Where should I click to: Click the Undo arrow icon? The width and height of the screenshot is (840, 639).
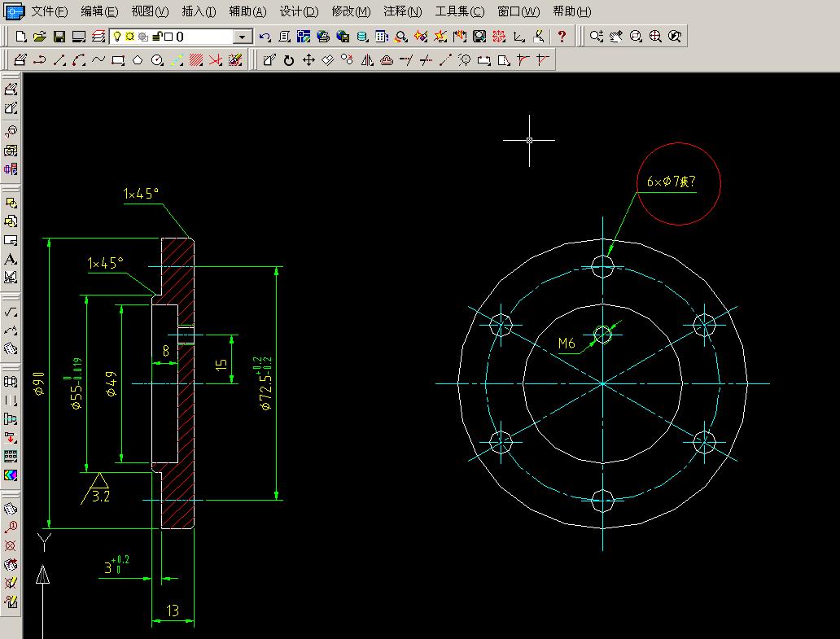click(x=265, y=37)
